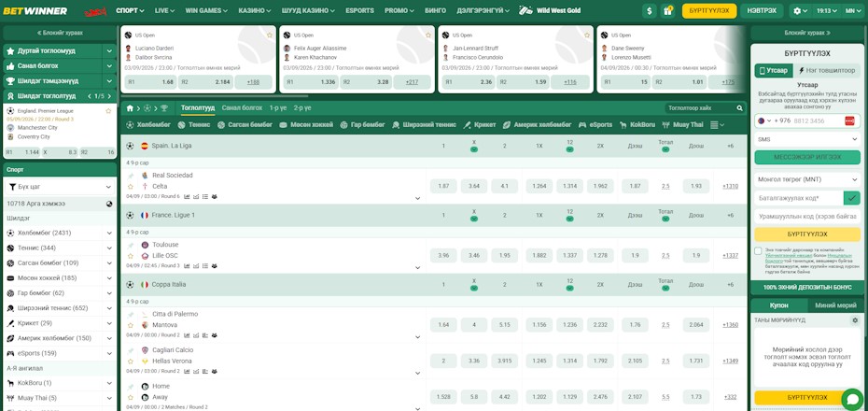This screenshot has width=868, height=411.
Task: Toggle favorite star for Real Sociedad match
Action: click(x=131, y=186)
